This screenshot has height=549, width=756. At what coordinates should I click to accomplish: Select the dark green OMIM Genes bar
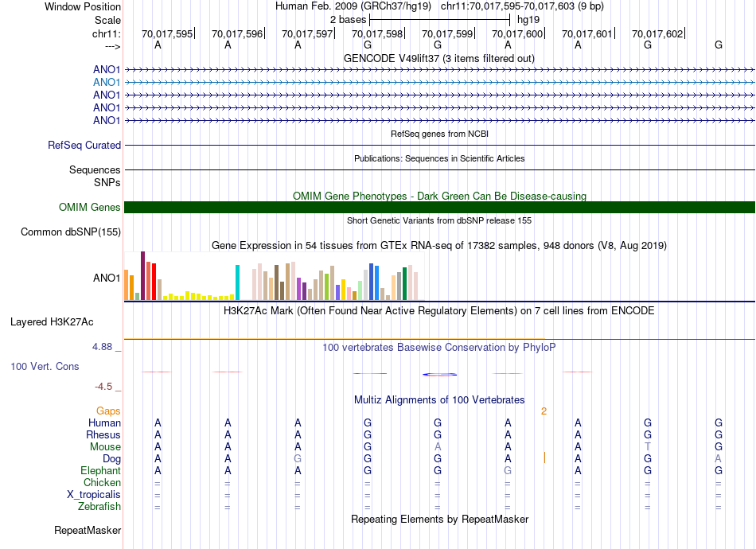click(x=439, y=208)
